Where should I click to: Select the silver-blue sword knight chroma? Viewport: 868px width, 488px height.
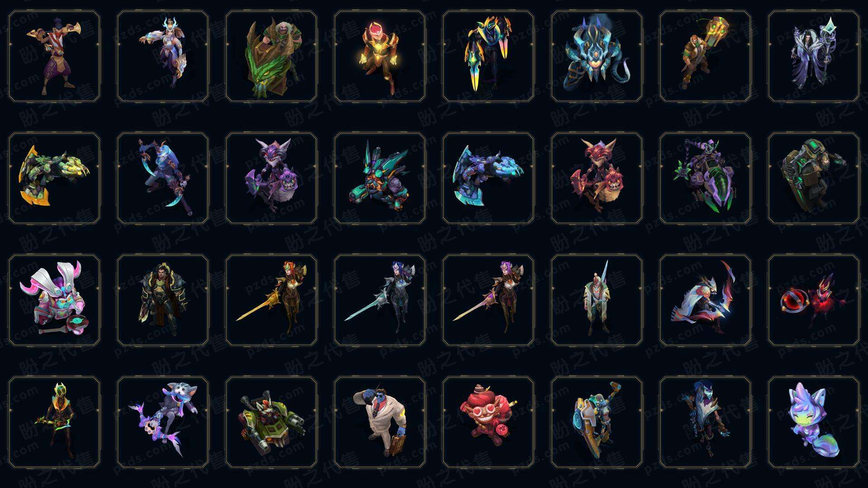click(380, 300)
